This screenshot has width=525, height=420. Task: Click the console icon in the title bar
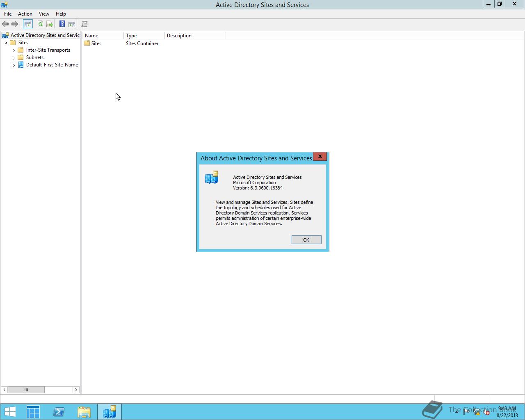(x=4, y=5)
